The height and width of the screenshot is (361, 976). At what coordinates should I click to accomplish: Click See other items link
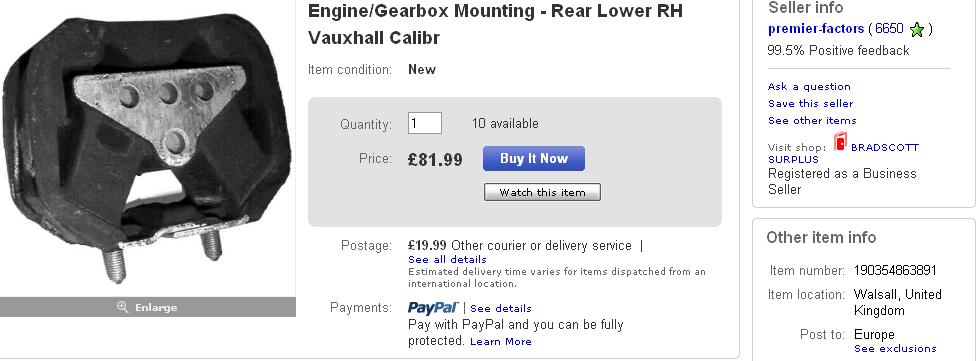(x=812, y=120)
